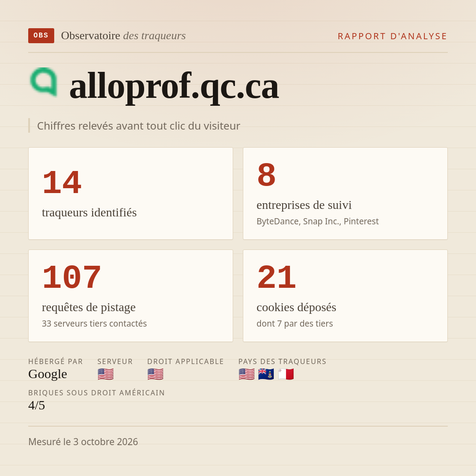Screen dimensions: 476x476
Task: Click the Google host value
Action: click(x=48, y=374)
